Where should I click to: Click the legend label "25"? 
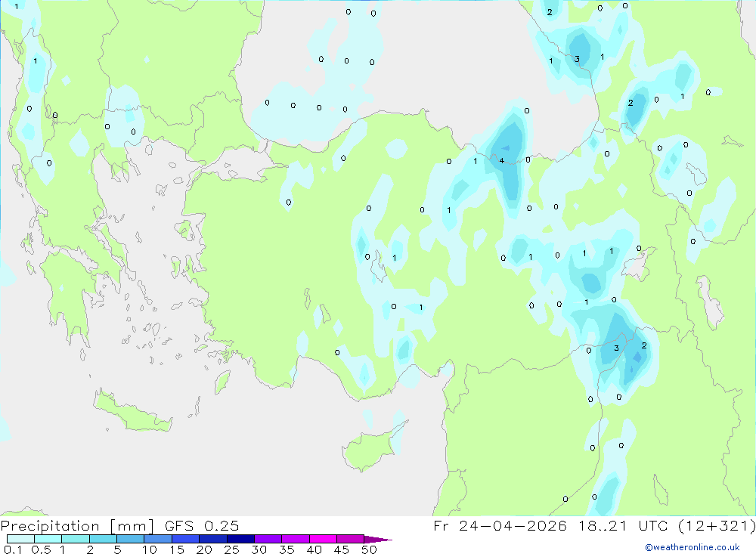coord(231,549)
